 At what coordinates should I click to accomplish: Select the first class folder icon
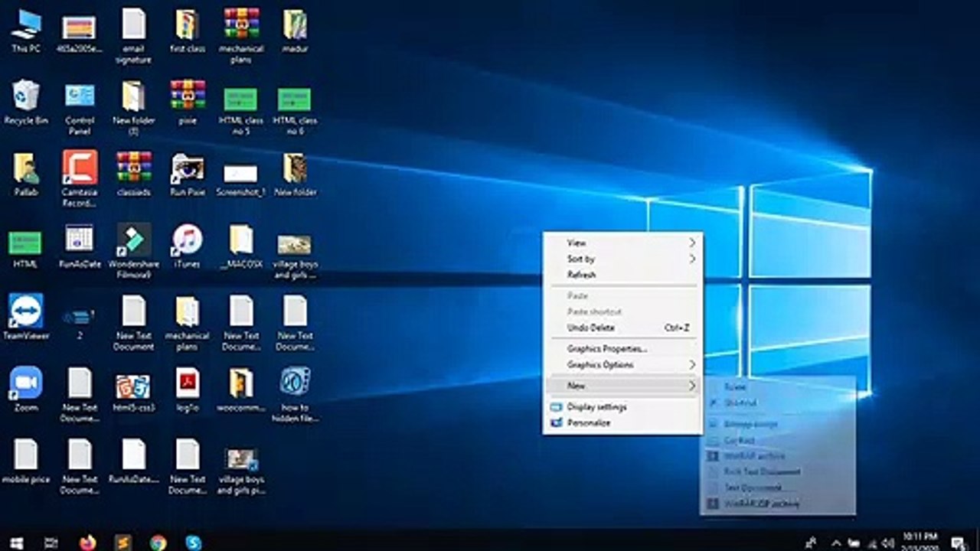[x=187, y=31]
